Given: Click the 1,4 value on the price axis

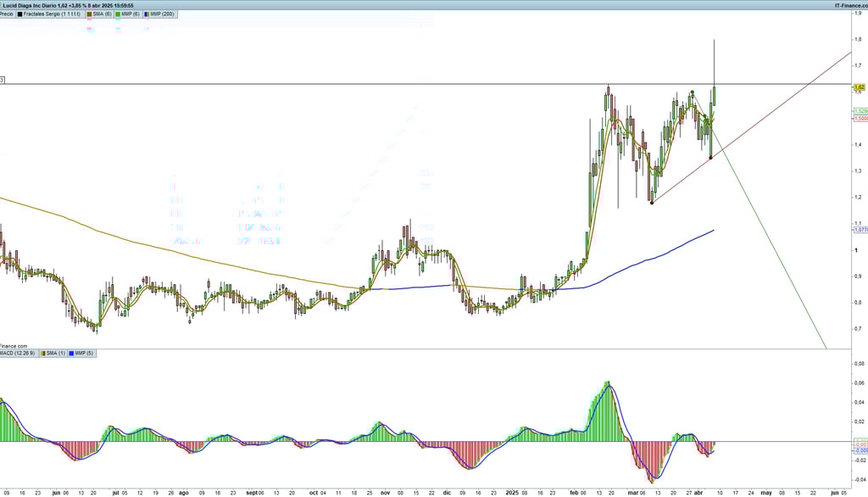Looking at the screenshot, I should click(858, 145).
